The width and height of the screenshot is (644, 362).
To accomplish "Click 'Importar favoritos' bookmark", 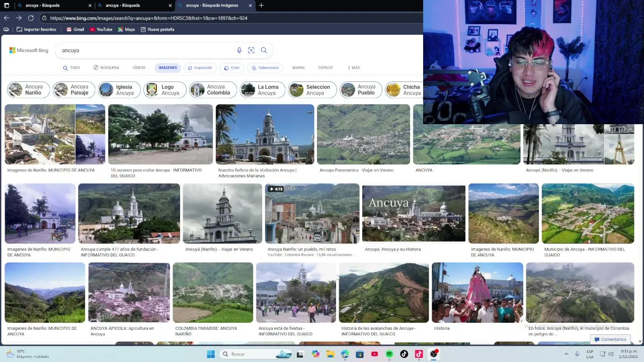I will tap(36, 30).
